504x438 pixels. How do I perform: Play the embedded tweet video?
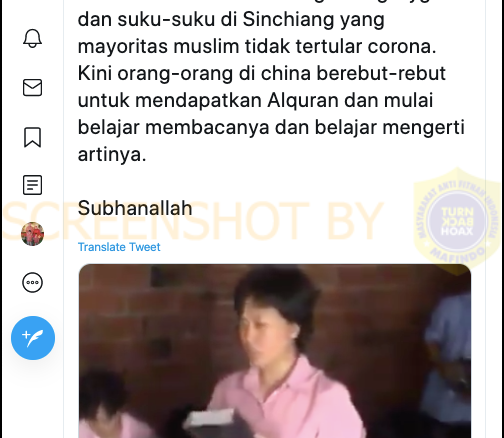click(275, 351)
